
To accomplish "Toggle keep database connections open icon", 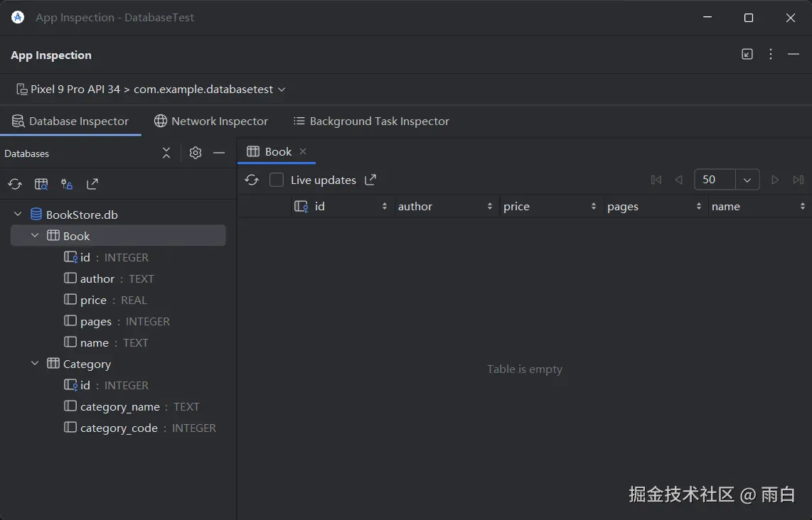I will (67, 184).
